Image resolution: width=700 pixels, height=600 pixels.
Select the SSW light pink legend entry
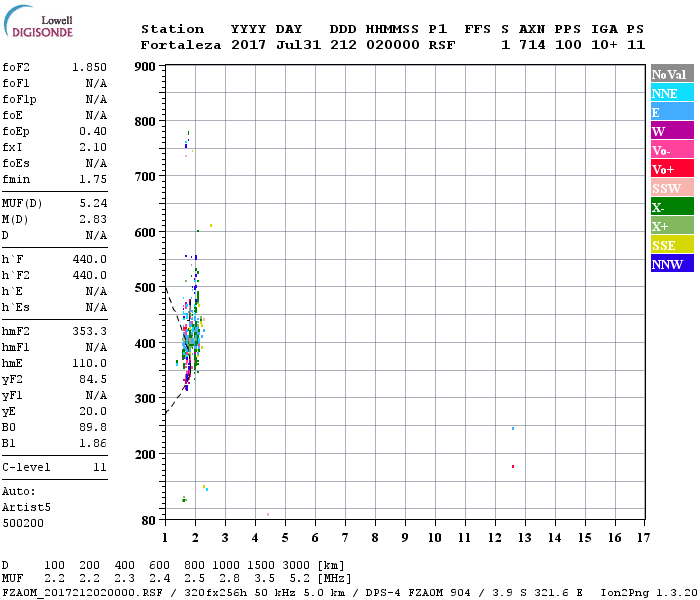click(x=672, y=188)
